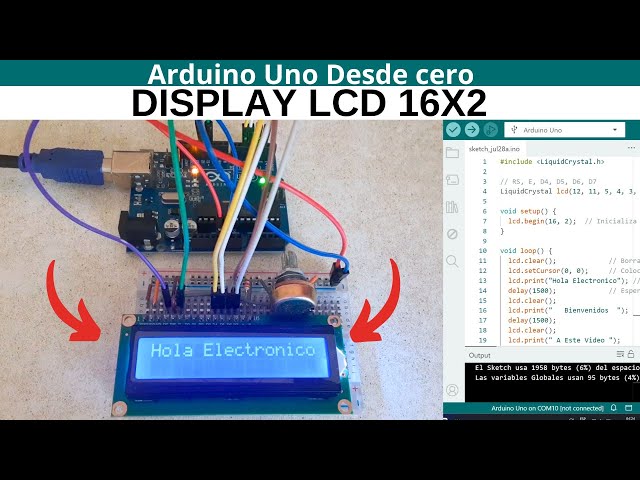Click 'El Sketch usa 1958 bytes' output line
Viewport: 640px width, 480px height.
click(557, 368)
